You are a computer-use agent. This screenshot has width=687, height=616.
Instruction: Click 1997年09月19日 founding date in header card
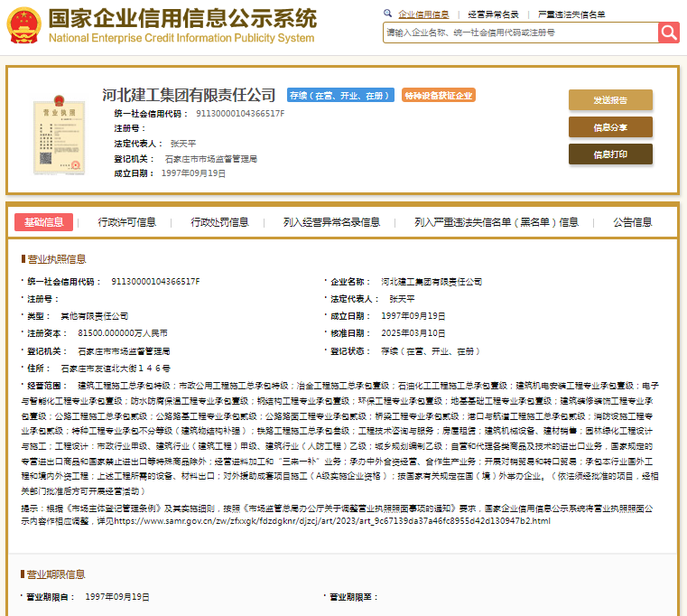click(x=194, y=173)
